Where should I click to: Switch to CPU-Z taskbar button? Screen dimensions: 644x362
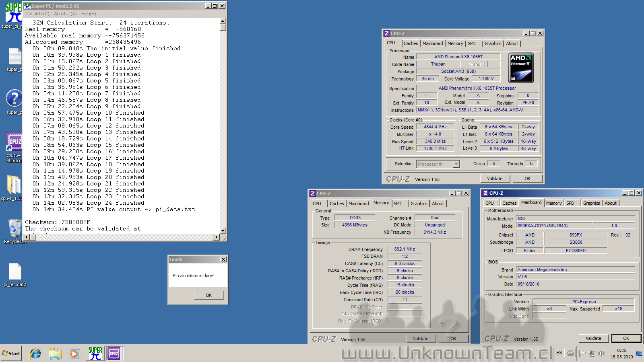[x=114, y=354]
